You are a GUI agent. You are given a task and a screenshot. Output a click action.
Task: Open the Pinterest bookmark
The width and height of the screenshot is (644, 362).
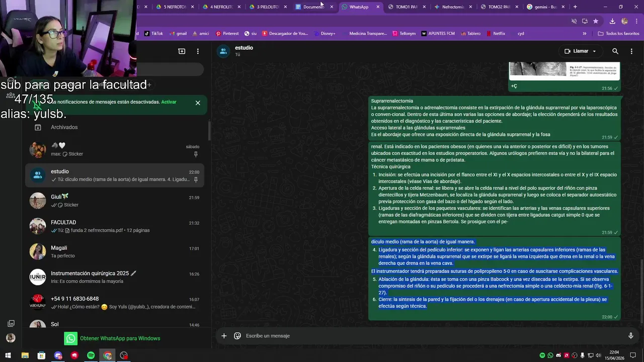click(227, 34)
